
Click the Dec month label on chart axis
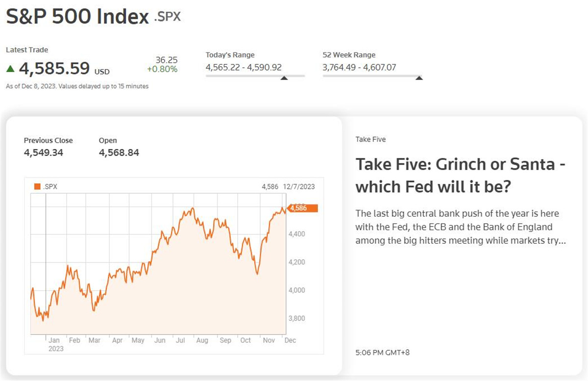pyautogui.click(x=290, y=340)
